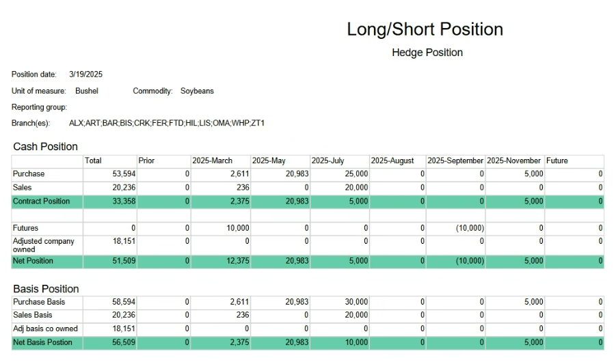Select the Purchase row label
The width and height of the screenshot is (616, 364).
[x=29, y=174]
